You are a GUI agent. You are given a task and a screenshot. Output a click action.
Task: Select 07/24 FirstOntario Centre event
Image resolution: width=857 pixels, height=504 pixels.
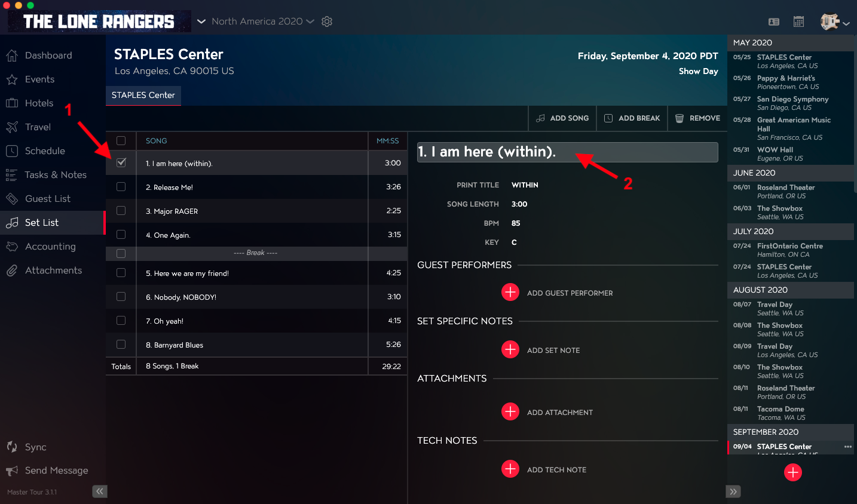790,250
